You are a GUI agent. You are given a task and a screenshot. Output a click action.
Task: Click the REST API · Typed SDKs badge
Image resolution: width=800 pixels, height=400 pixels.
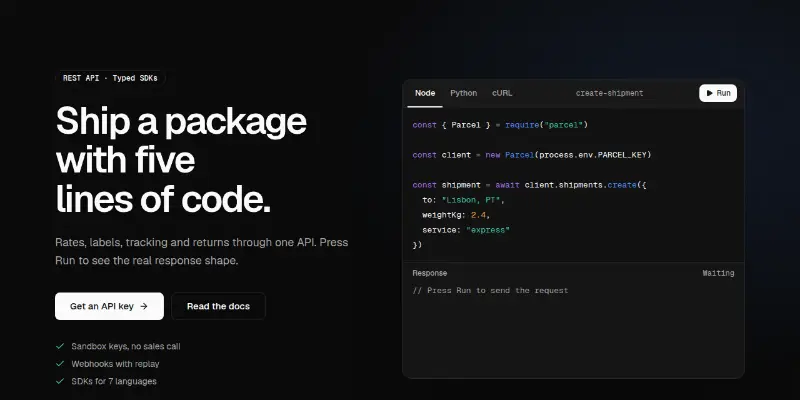tap(110, 78)
